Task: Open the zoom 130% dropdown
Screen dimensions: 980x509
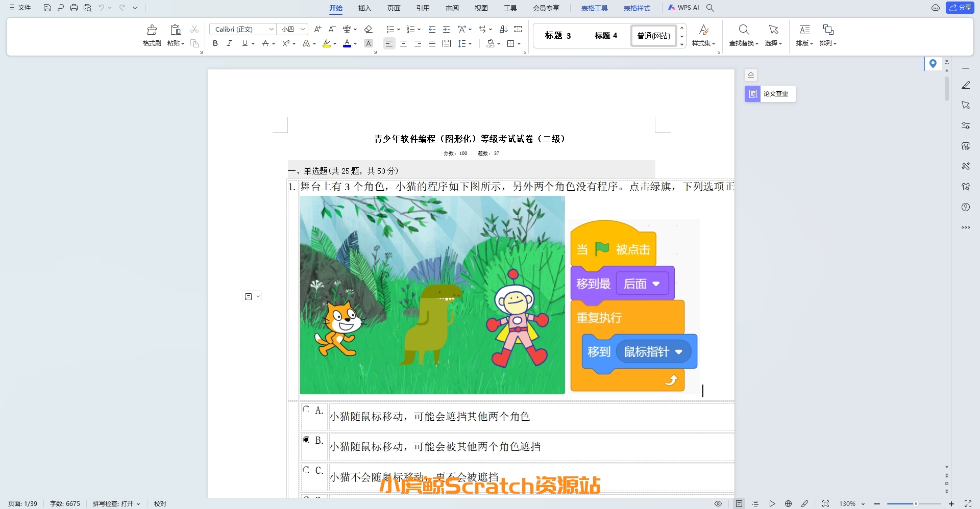Action: pyautogui.click(x=863, y=504)
